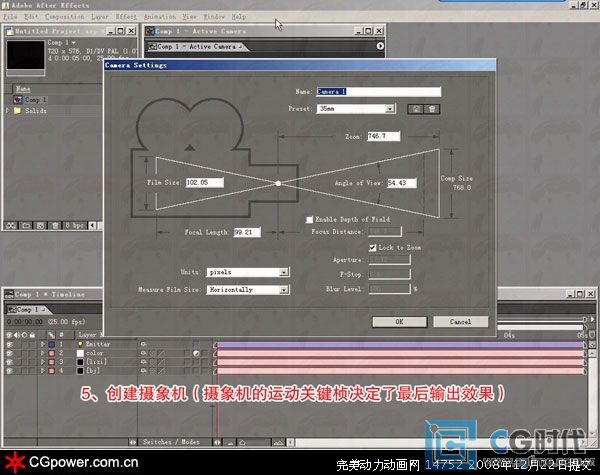This screenshot has width=600, height=475.
Task: Open the Animation menu
Action: (160, 17)
